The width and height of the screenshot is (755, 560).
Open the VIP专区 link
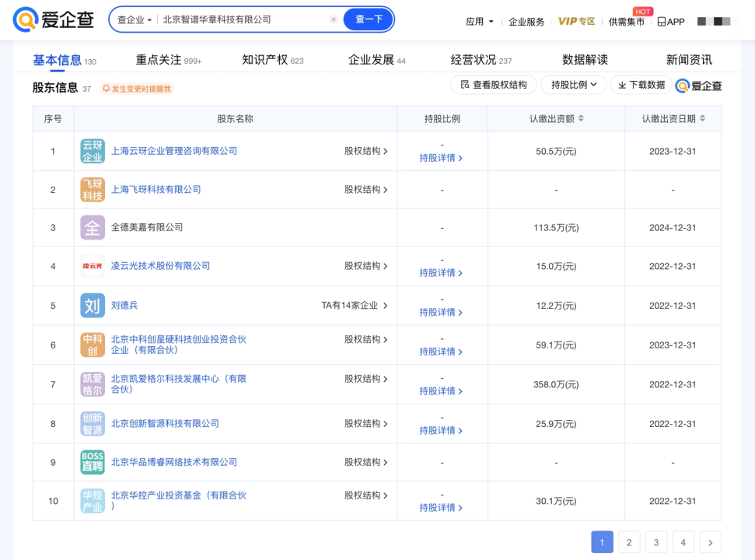[576, 21]
